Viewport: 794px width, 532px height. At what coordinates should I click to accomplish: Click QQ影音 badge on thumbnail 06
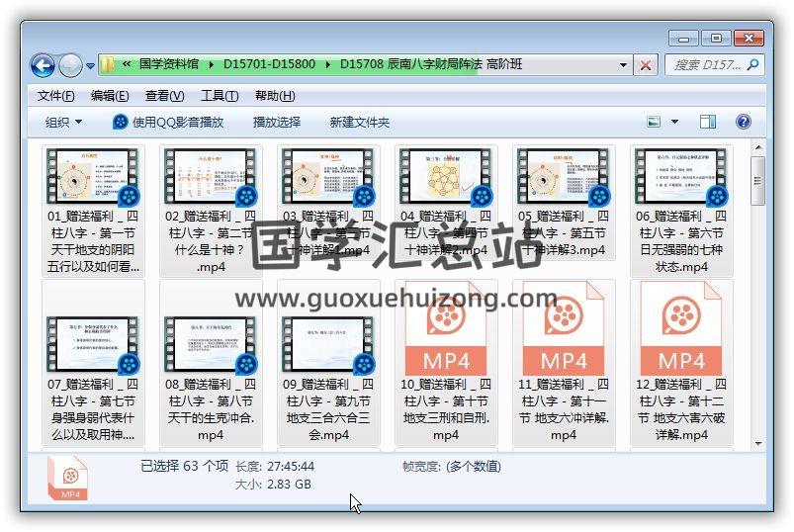(718, 197)
